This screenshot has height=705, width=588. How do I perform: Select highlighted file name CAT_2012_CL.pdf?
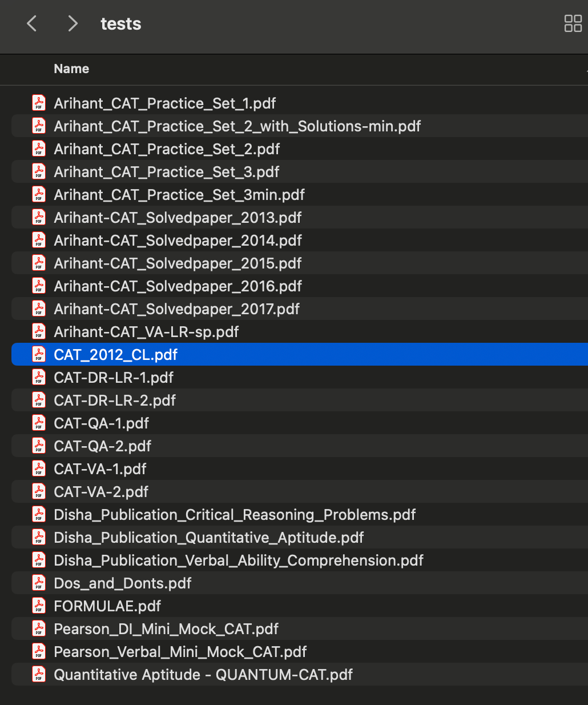coord(116,355)
